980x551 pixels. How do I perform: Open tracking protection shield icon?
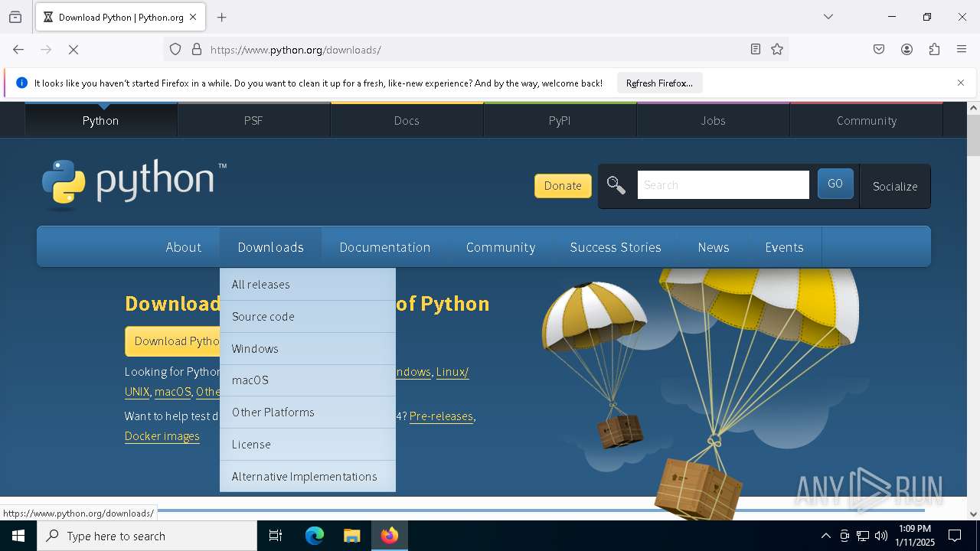(175, 50)
